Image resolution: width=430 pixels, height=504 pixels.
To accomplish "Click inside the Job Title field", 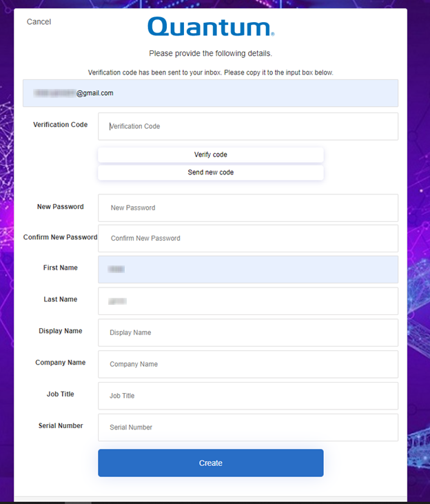I will coord(248,396).
